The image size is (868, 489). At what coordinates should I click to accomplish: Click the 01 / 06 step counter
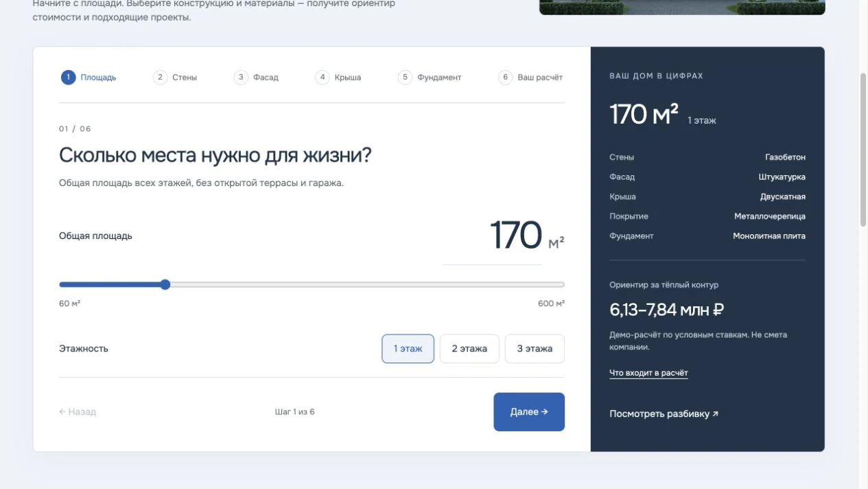[75, 129]
